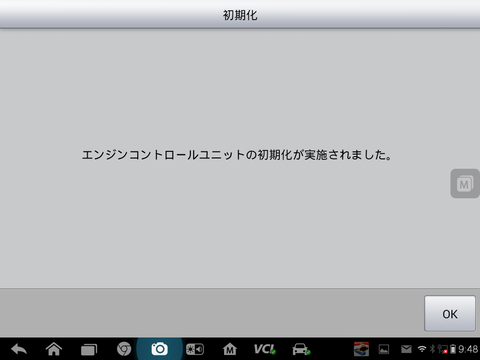Open the picture notification icon
This screenshot has height=360, width=480.
pyautogui.click(x=384, y=349)
